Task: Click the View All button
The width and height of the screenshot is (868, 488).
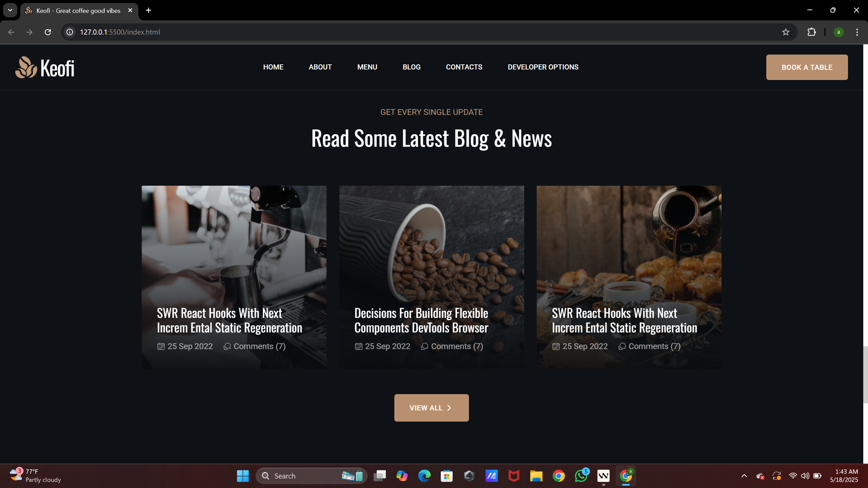Action: (x=431, y=408)
